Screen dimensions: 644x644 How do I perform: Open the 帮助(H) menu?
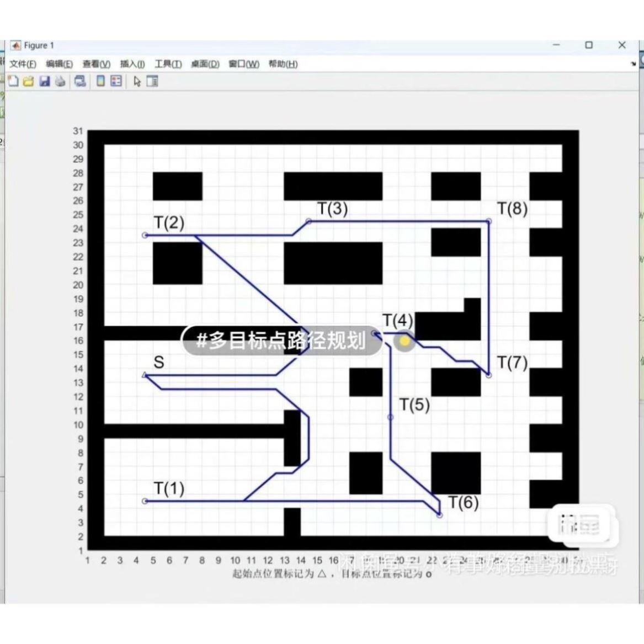(282, 64)
